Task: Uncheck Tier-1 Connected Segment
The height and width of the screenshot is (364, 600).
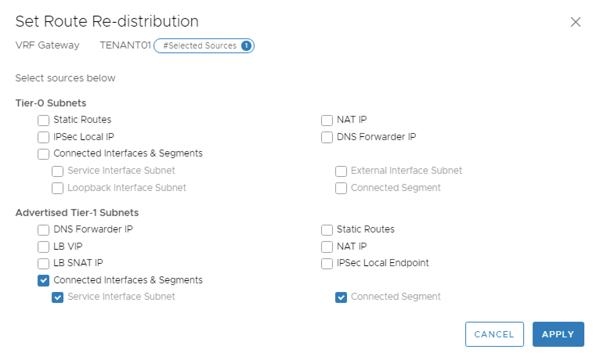Action: tap(341, 297)
